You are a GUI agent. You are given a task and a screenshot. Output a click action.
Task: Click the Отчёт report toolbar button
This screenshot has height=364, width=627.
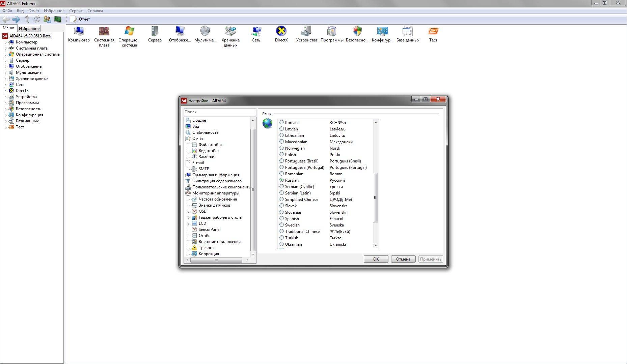click(80, 19)
